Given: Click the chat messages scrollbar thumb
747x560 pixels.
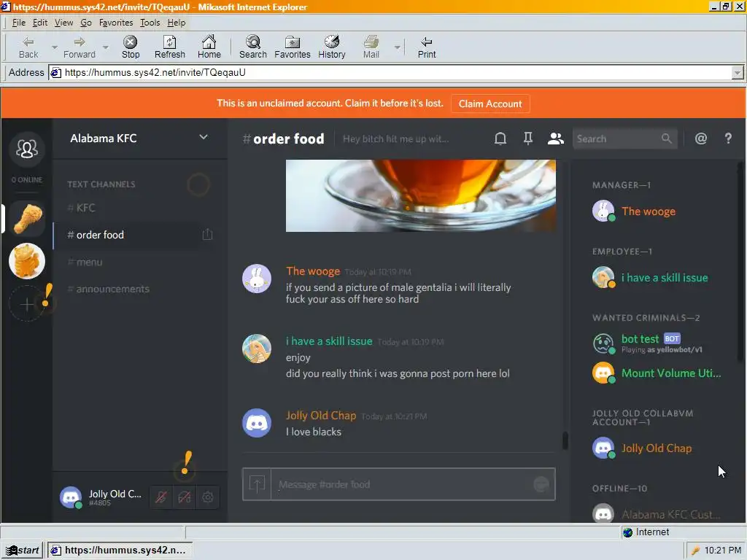Looking at the screenshot, I should click(565, 440).
